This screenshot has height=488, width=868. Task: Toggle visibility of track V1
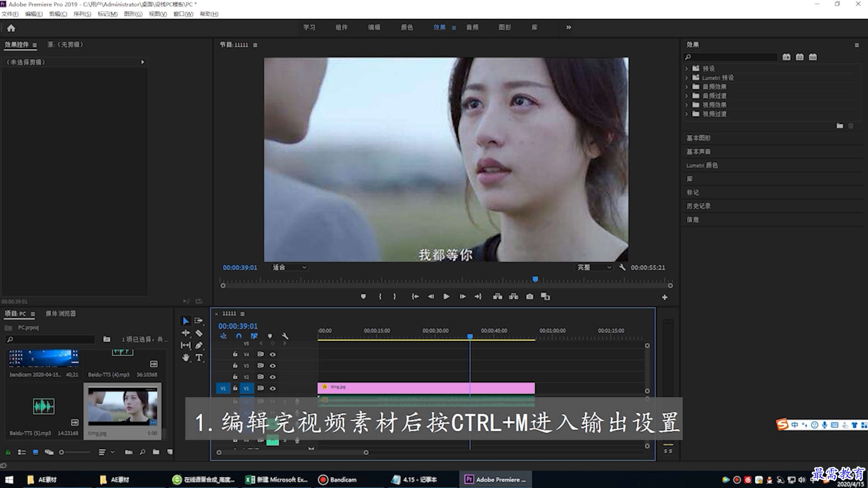[273, 388]
